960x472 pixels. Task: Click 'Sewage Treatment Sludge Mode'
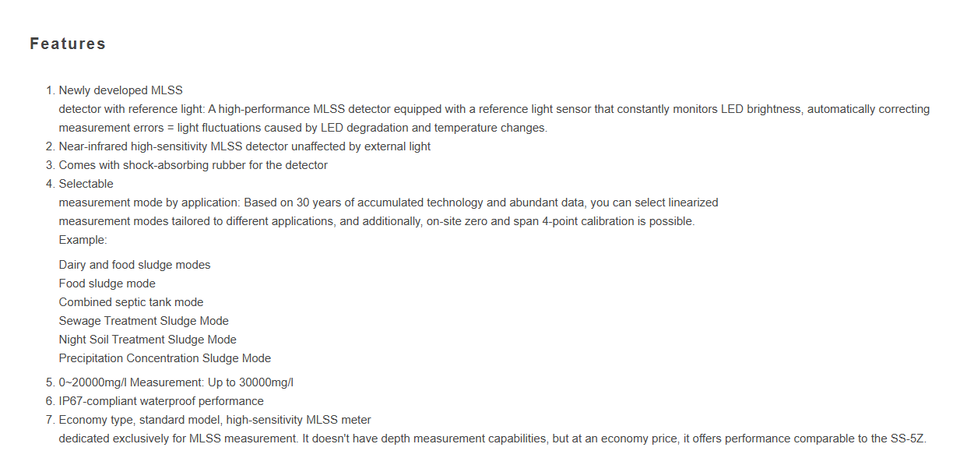pyautogui.click(x=144, y=321)
